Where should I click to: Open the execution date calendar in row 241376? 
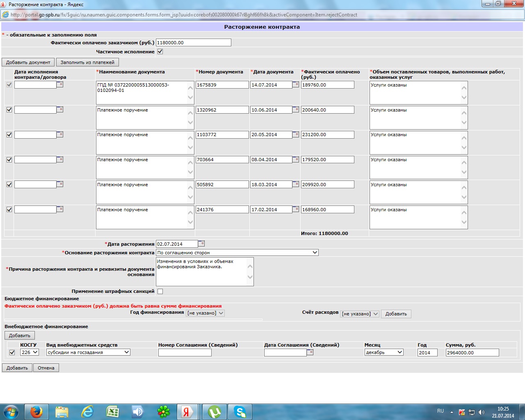pyautogui.click(x=60, y=209)
